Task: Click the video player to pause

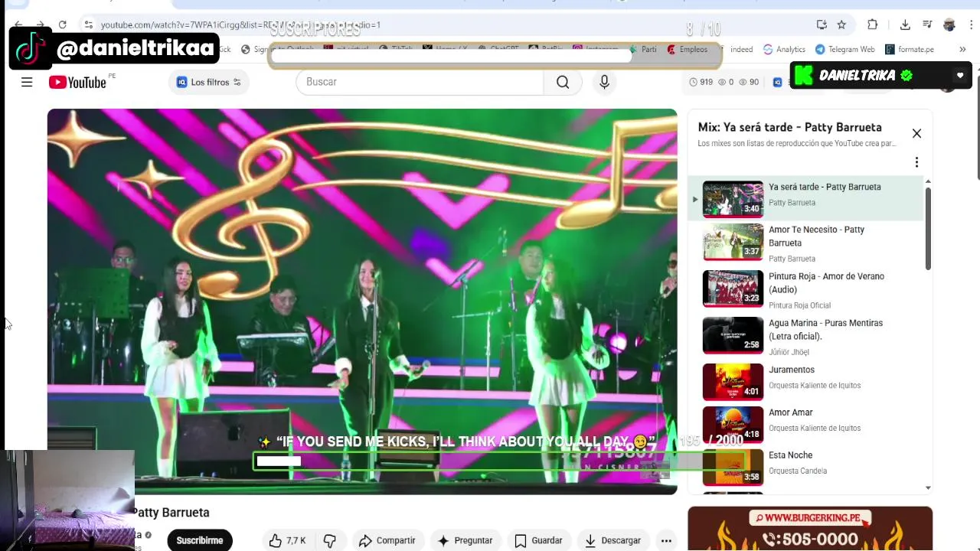Action: [362, 302]
